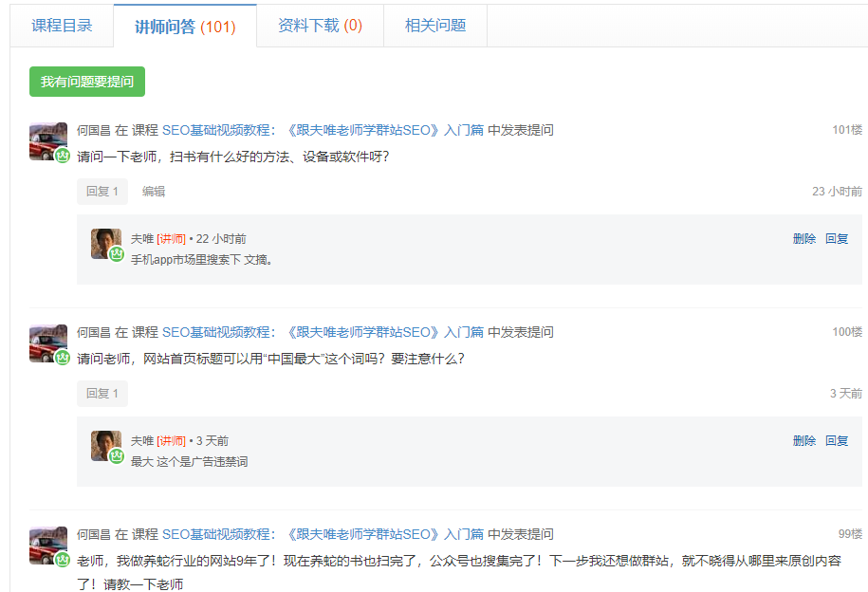
Task: Click the green crown badge on 101楼 avatar
Action: pyautogui.click(x=63, y=156)
